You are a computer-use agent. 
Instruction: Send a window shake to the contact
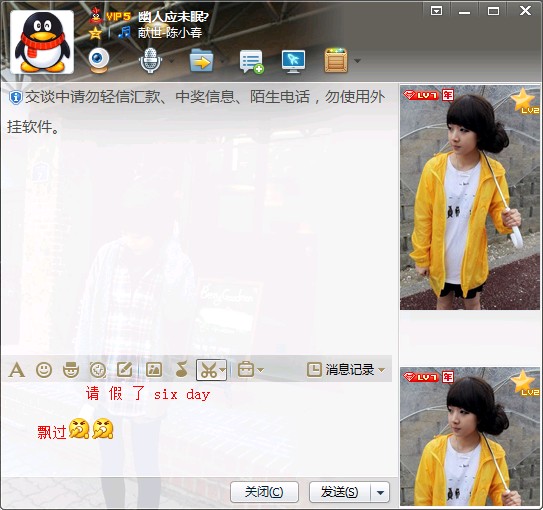(x=98, y=370)
